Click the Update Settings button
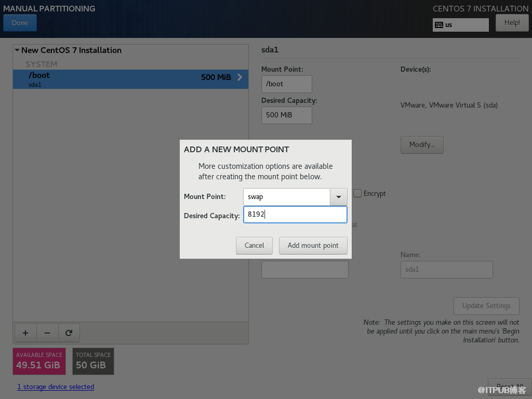The image size is (532, 399). click(486, 306)
